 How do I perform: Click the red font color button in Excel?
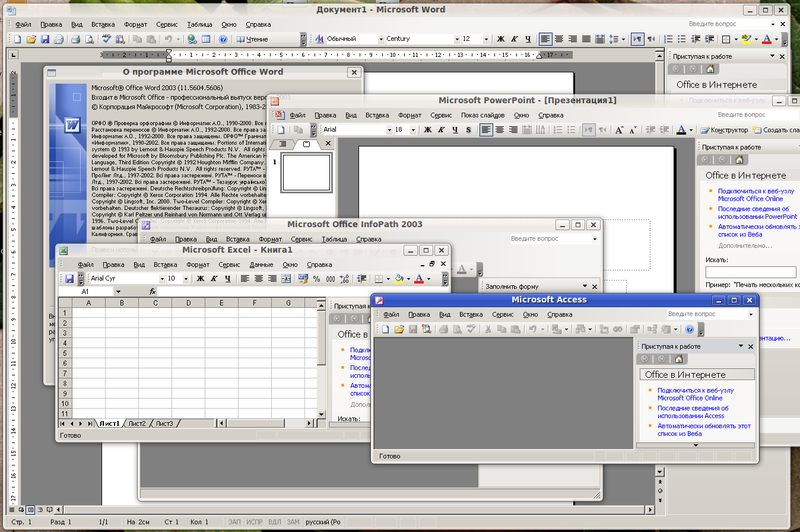coord(420,279)
